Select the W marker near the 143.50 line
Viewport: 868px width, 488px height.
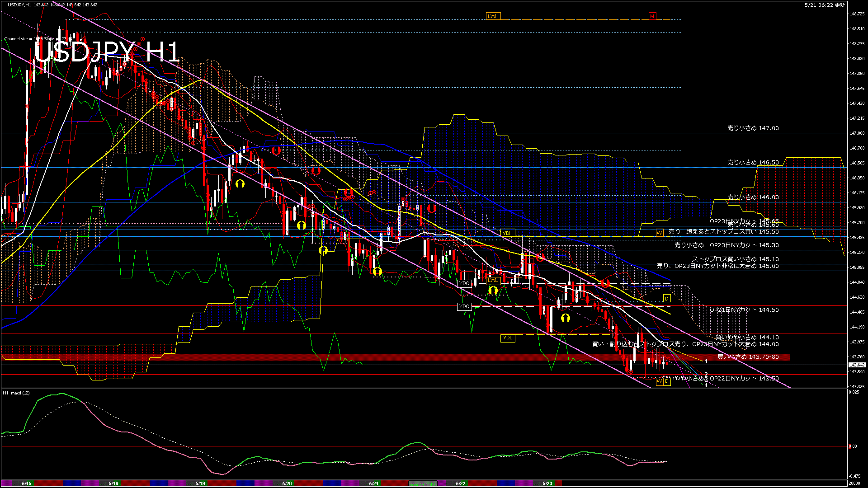coord(660,381)
